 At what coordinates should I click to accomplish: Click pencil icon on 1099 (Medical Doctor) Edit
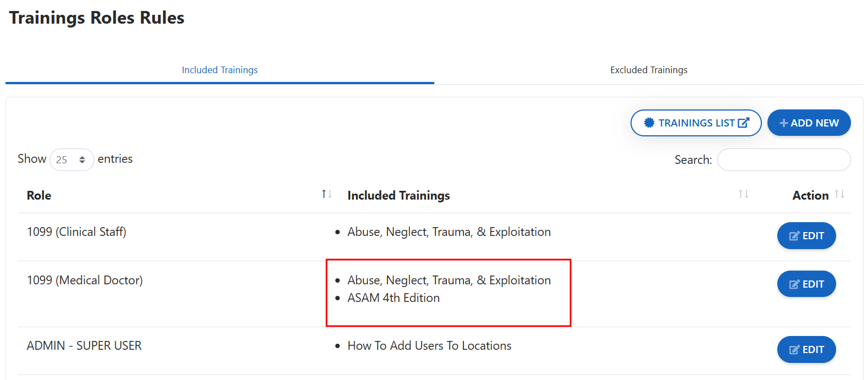794,284
